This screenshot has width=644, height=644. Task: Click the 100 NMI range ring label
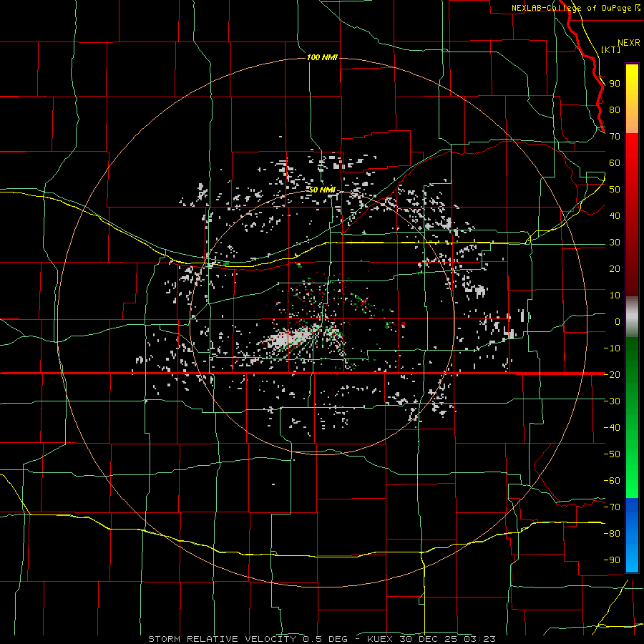click(322, 57)
